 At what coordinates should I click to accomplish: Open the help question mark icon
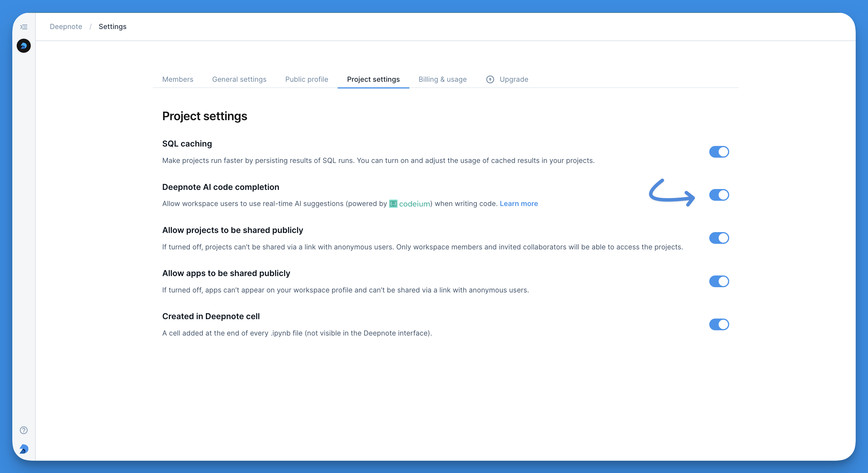24,430
